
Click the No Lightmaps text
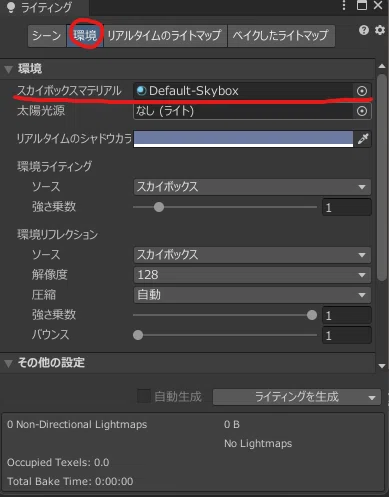point(258,444)
